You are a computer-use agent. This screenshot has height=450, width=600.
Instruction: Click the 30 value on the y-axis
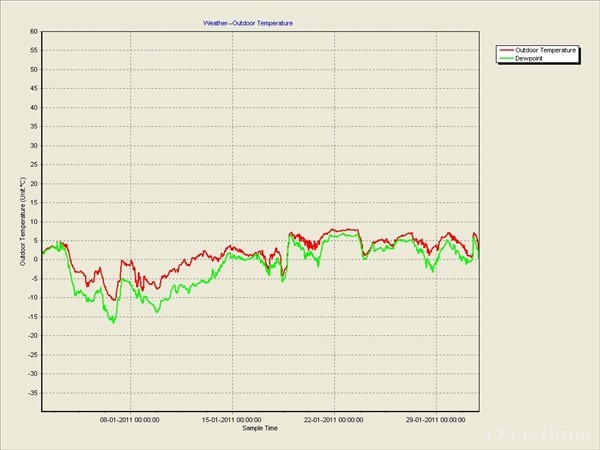[33, 146]
